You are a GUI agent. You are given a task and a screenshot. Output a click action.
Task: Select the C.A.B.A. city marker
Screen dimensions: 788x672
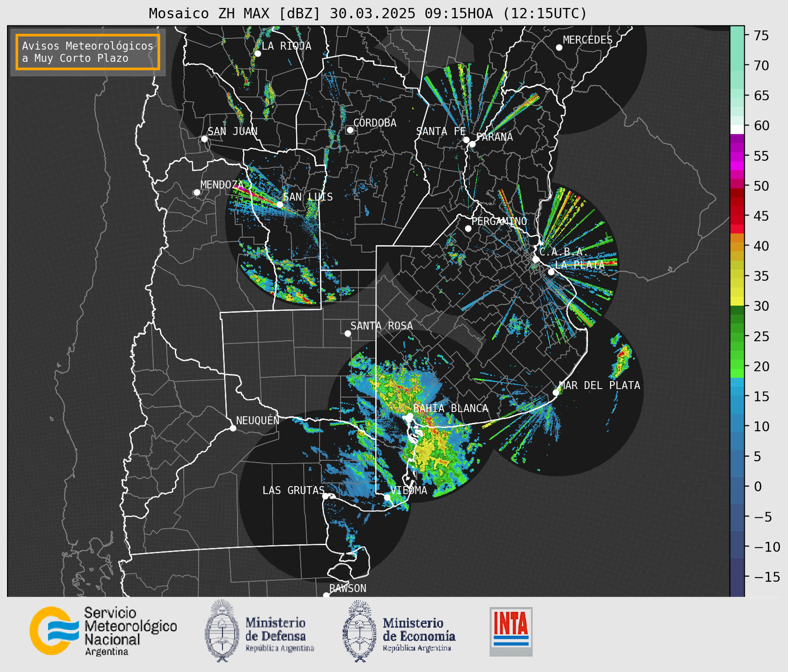click(x=536, y=259)
